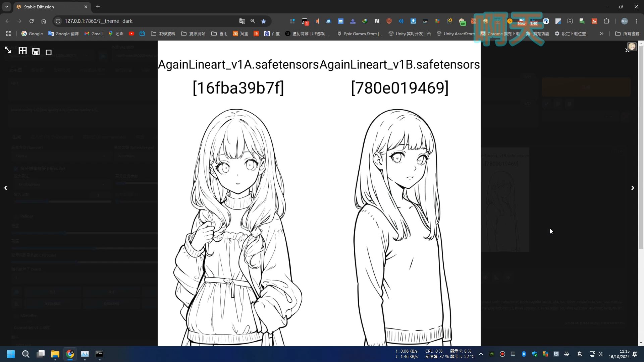Screen dimensions: 644x362
Task: Click the previous image arrow on the left
Action: [x=5, y=188]
